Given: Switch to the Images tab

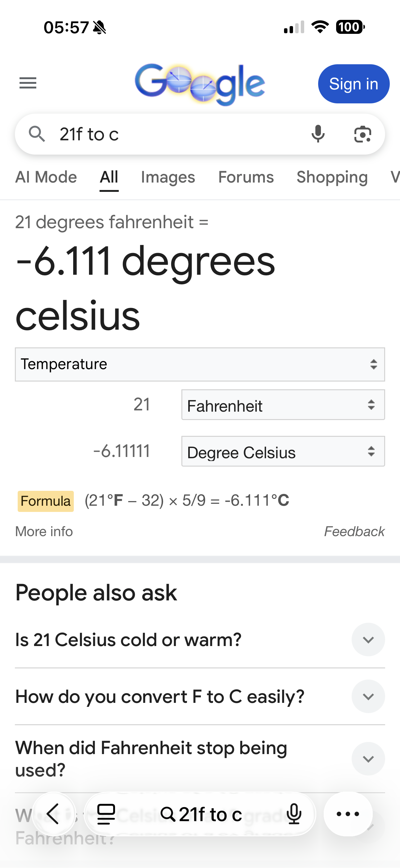Looking at the screenshot, I should pyautogui.click(x=168, y=177).
